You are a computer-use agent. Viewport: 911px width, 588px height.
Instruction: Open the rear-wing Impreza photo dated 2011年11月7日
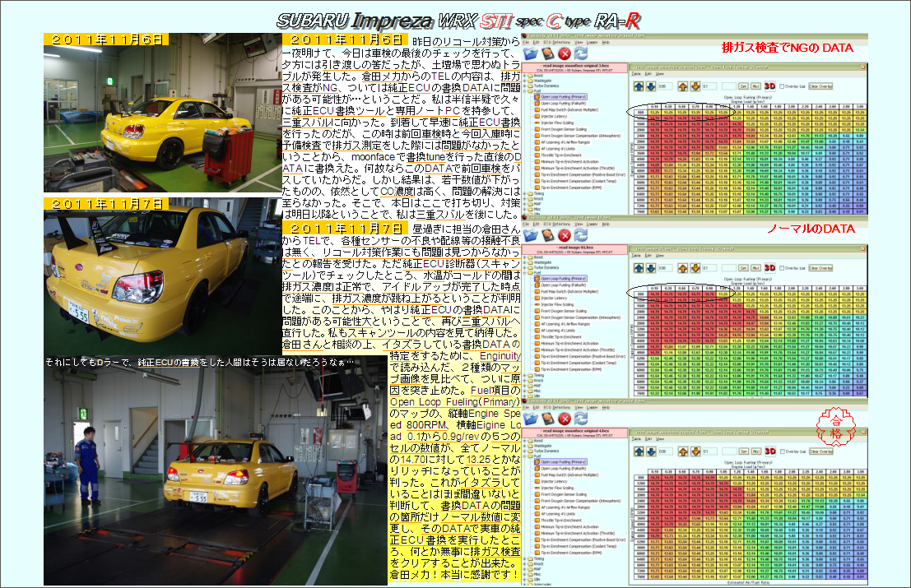coord(163,276)
